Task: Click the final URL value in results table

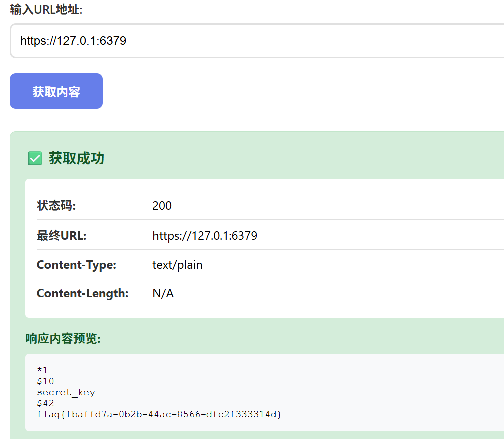Action: [205, 236]
